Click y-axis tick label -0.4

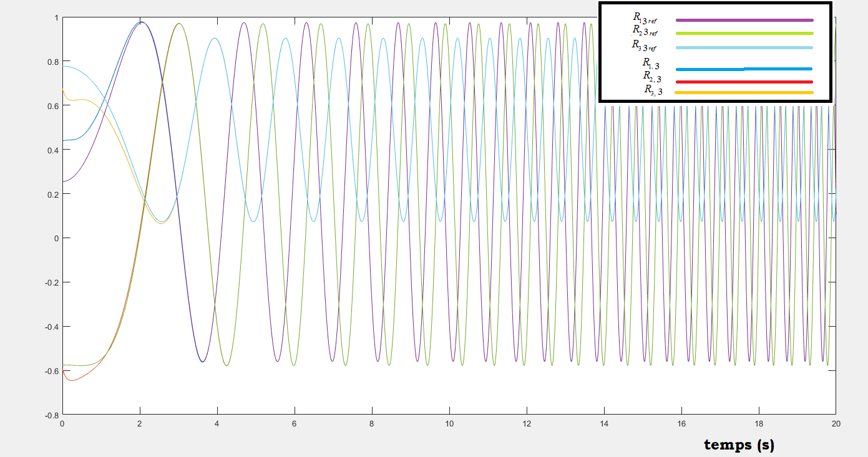(52, 327)
